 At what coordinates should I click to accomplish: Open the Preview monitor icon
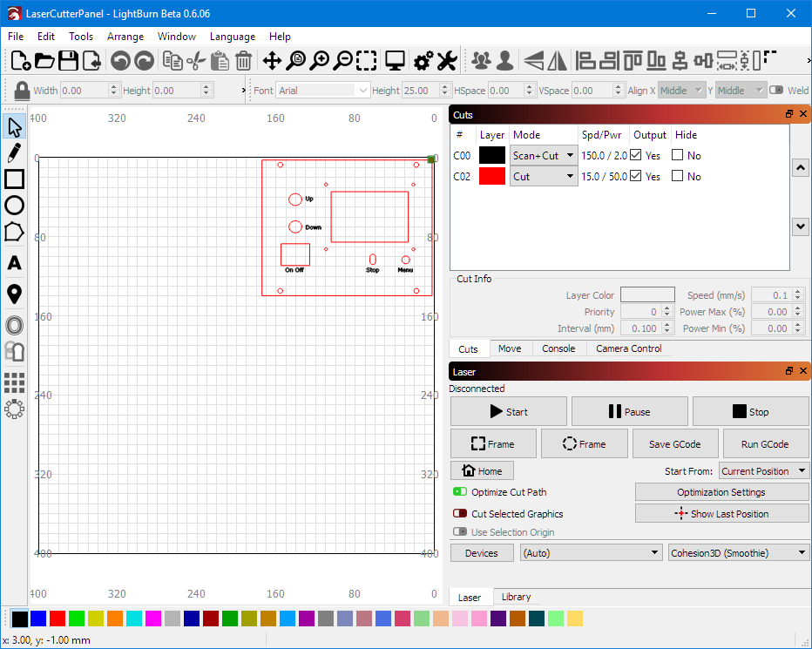tap(396, 61)
